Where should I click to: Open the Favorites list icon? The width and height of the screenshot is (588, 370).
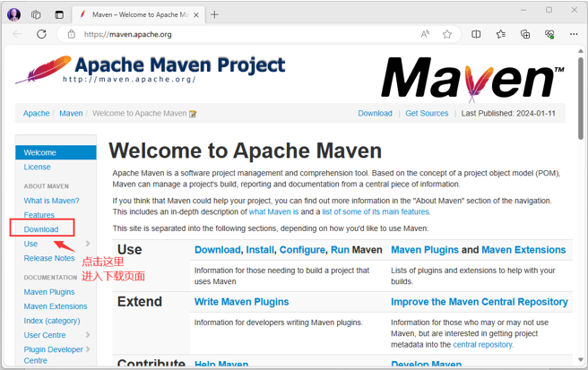pos(501,34)
